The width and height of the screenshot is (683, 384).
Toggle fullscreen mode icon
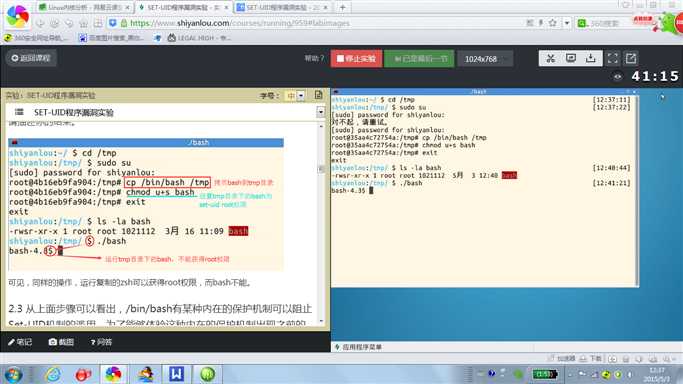pos(612,58)
